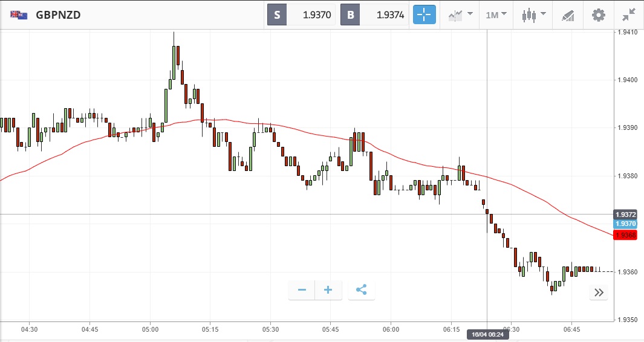
Task: Click the red moving average 1.9368 label
Action: click(625, 235)
